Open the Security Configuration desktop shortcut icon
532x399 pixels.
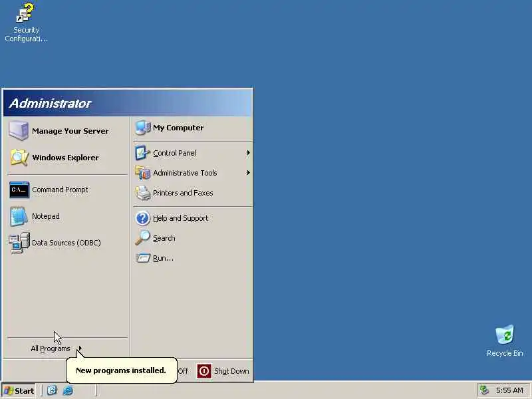click(x=25, y=13)
